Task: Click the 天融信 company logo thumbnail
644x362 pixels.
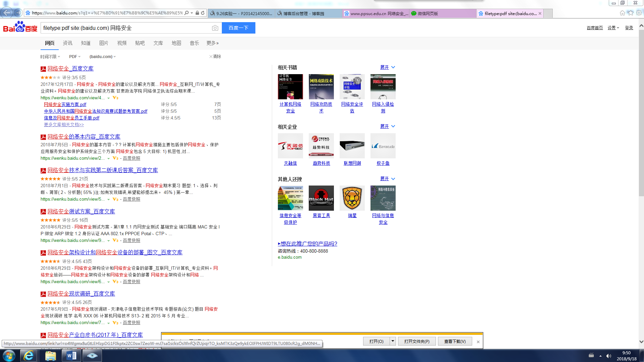Action: [x=290, y=146]
